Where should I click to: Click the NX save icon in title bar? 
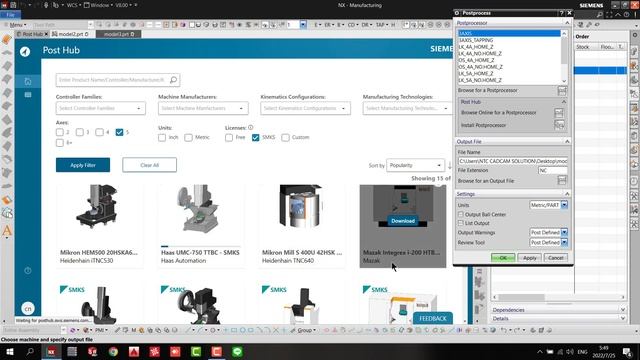[13, 5]
